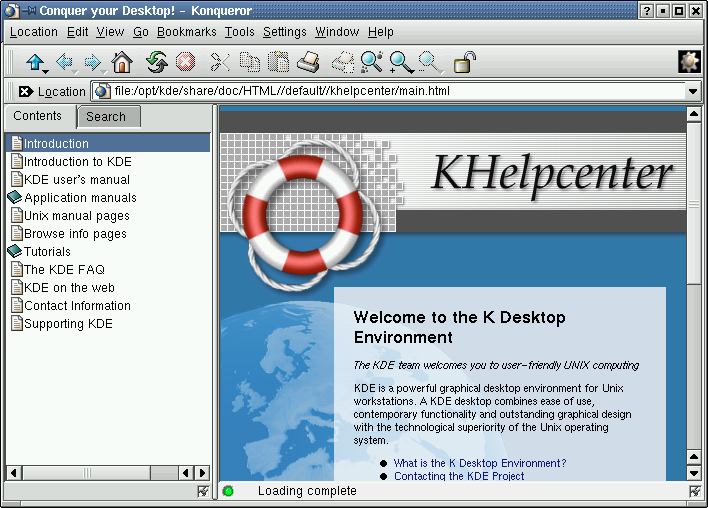Screen dimensions: 708x508
Task: Click the Cut scissors icon
Action: point(220,63)
